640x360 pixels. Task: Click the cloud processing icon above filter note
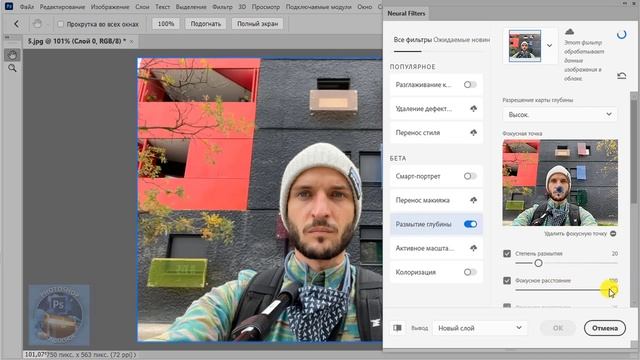point(569,31)
